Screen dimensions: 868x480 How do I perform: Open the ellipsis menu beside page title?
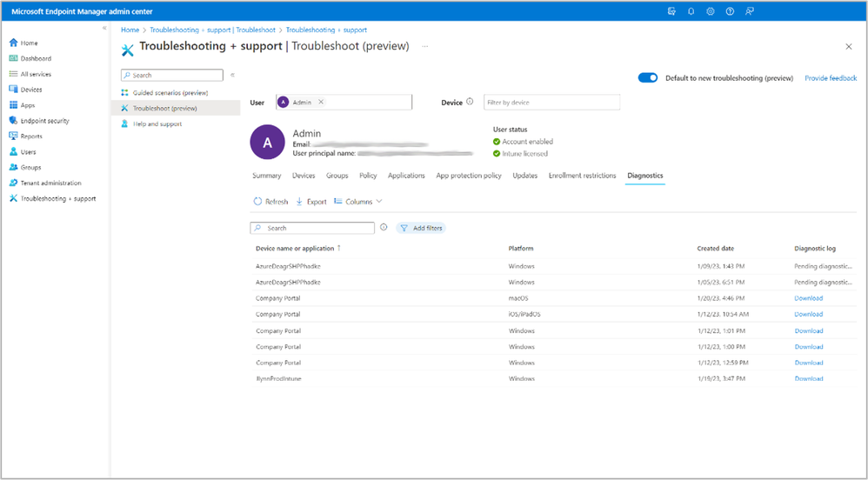[424, 46]
